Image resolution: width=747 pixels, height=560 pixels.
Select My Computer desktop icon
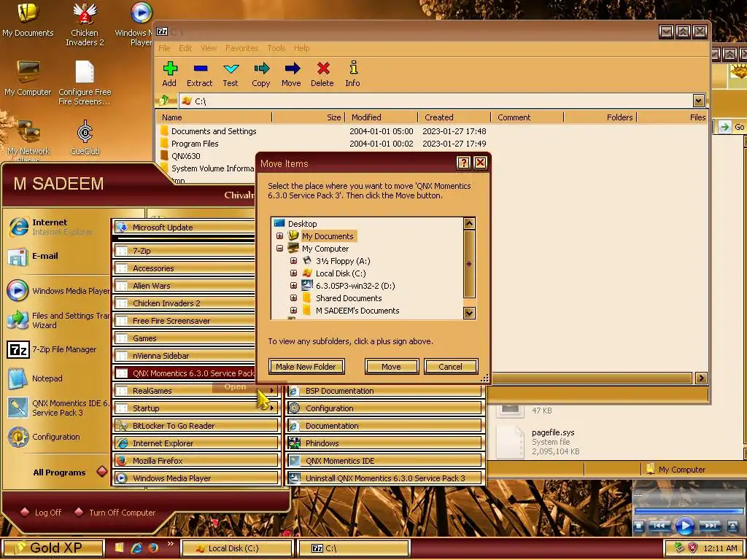28,79
